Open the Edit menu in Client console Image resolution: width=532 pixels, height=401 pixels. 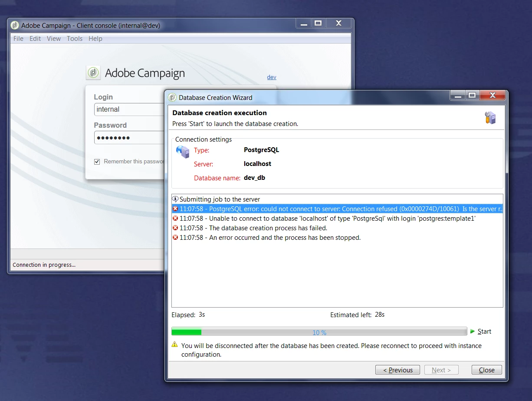pyautogui.click(x=35, y=39)
